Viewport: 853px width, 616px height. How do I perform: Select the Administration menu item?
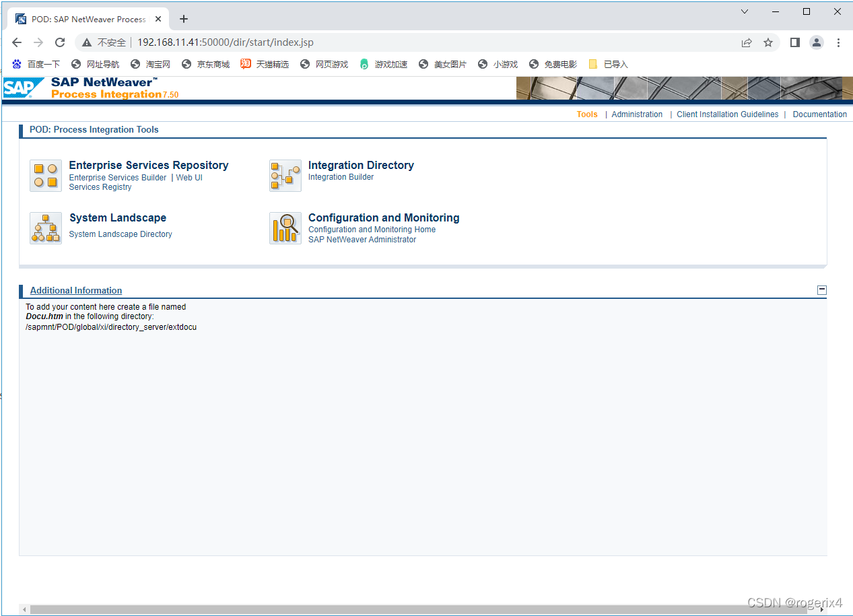click(x=637, y=114)
